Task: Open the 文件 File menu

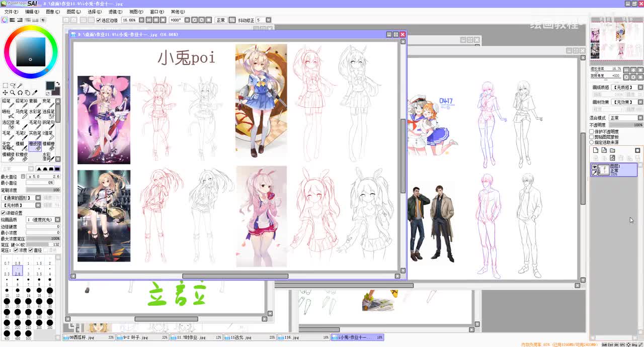Action: [11, 12]
